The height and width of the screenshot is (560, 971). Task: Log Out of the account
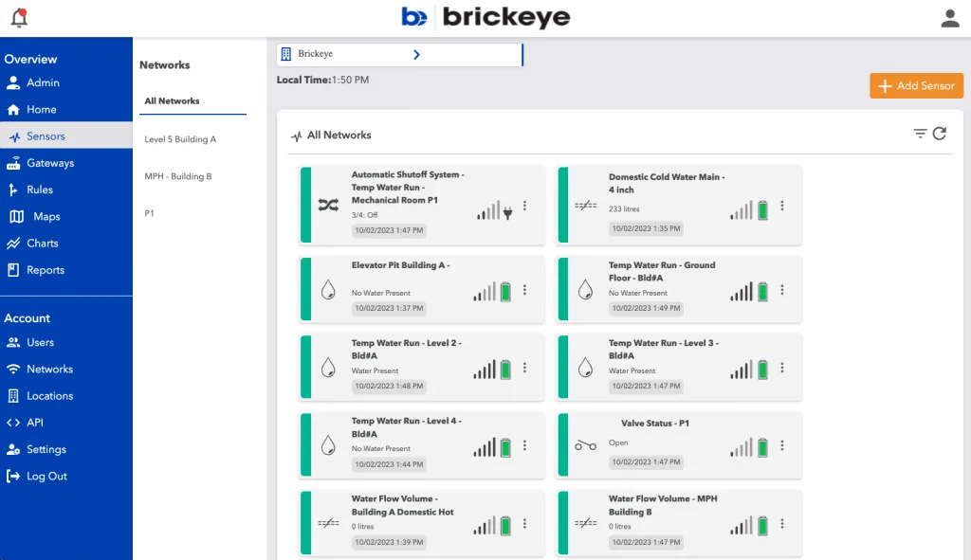(66, 476)
